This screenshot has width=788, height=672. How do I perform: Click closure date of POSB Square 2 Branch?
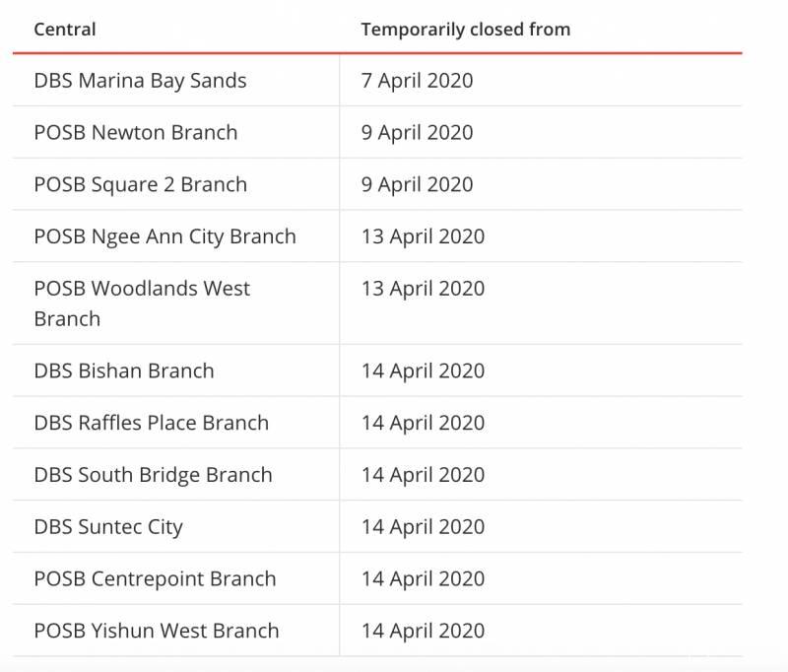417,185
